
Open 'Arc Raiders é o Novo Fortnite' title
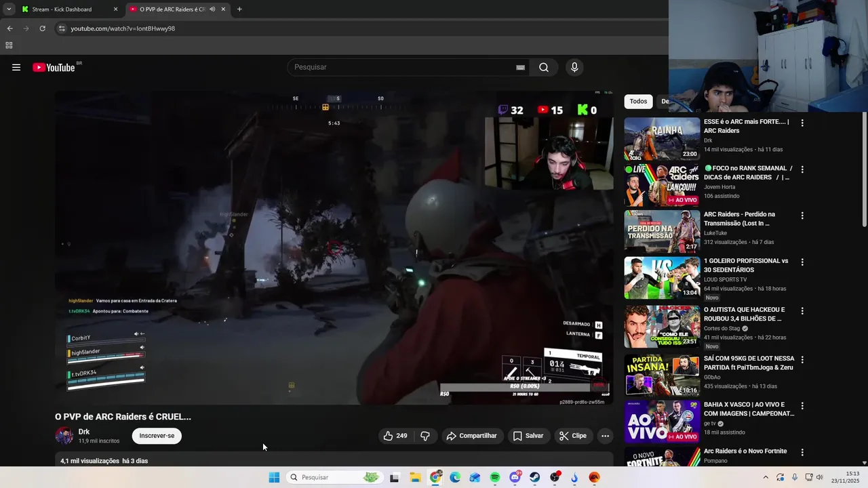pyautogui.click(x=745, y=451)
